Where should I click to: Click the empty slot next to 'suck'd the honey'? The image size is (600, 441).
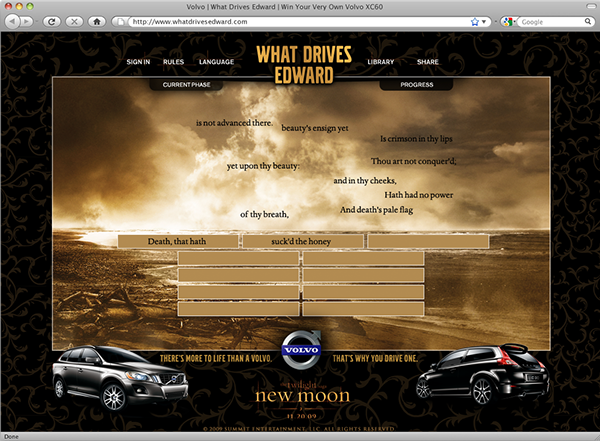point(428,242)
